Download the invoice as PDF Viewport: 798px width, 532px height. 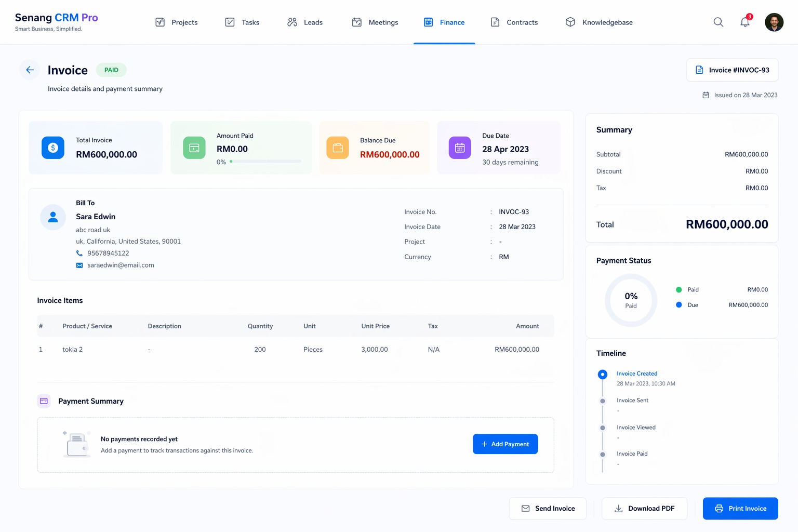(x=644, y=509)
